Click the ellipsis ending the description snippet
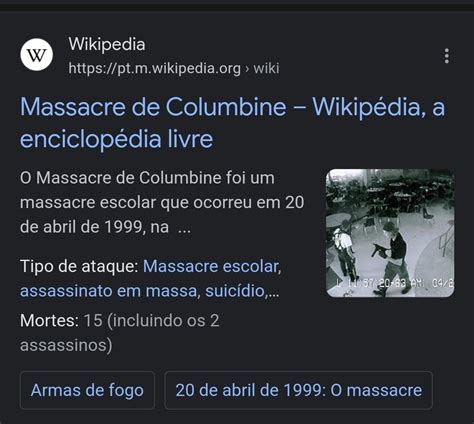This screenshot has height=424, width=474. (x=184, y=230)
